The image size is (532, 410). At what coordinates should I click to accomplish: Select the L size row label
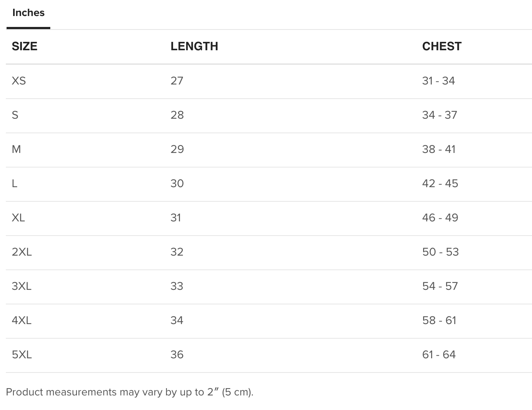pos(15,183)
